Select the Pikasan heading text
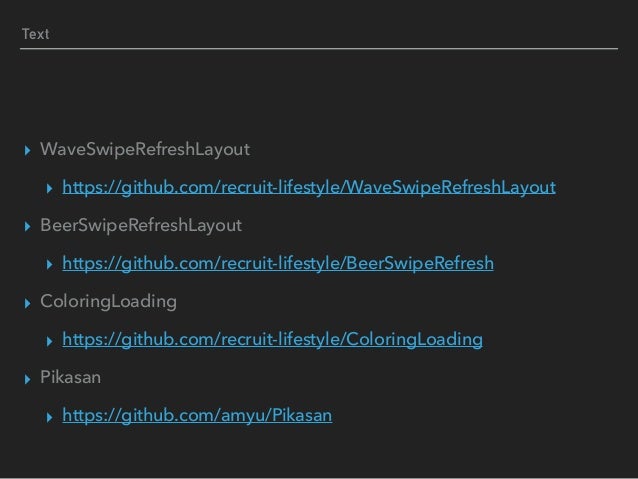This screenshot has width=638, height=479. coord(70,377)
